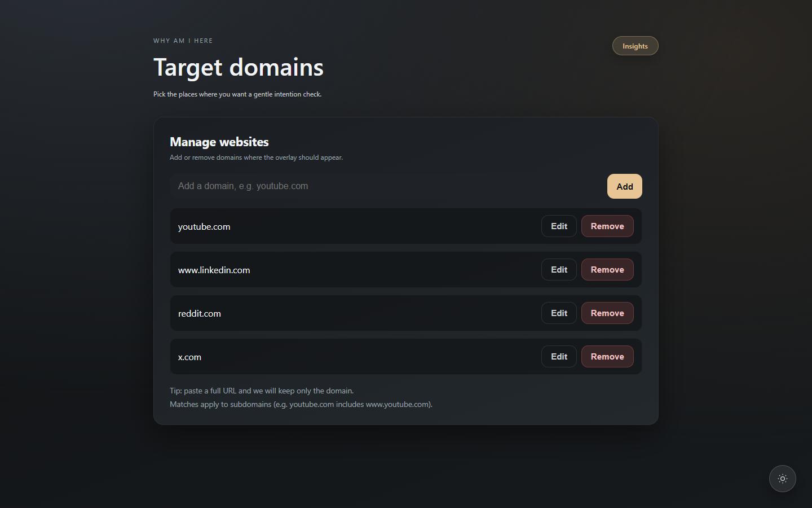Remove youtube.com from the list
The image size is (812, 508).
tap(607, 226)
